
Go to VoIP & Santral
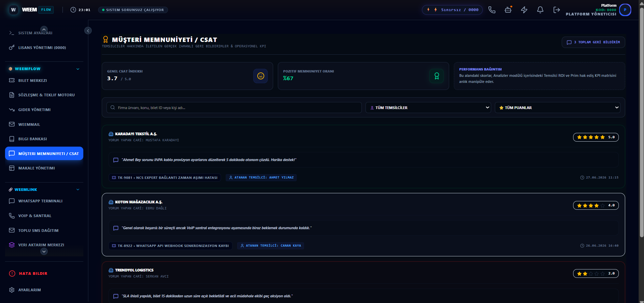44,216
